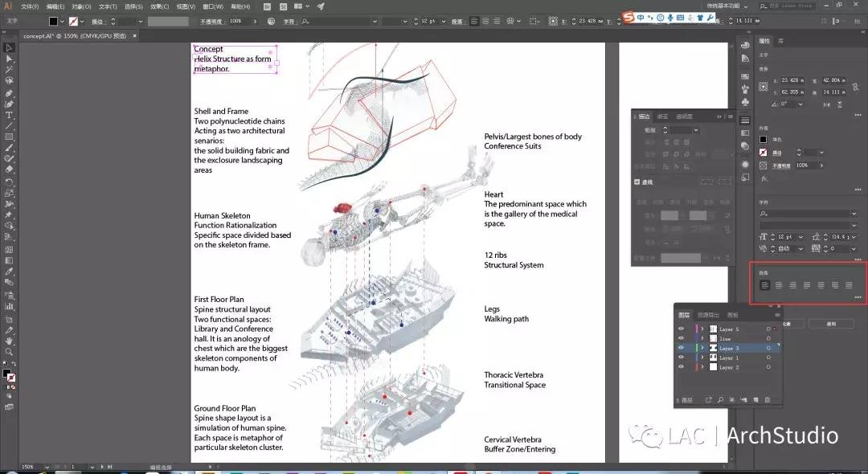Open the fill color dropdown in control bar
This screenshot has width=868, height=474.
tap(62, 22)
